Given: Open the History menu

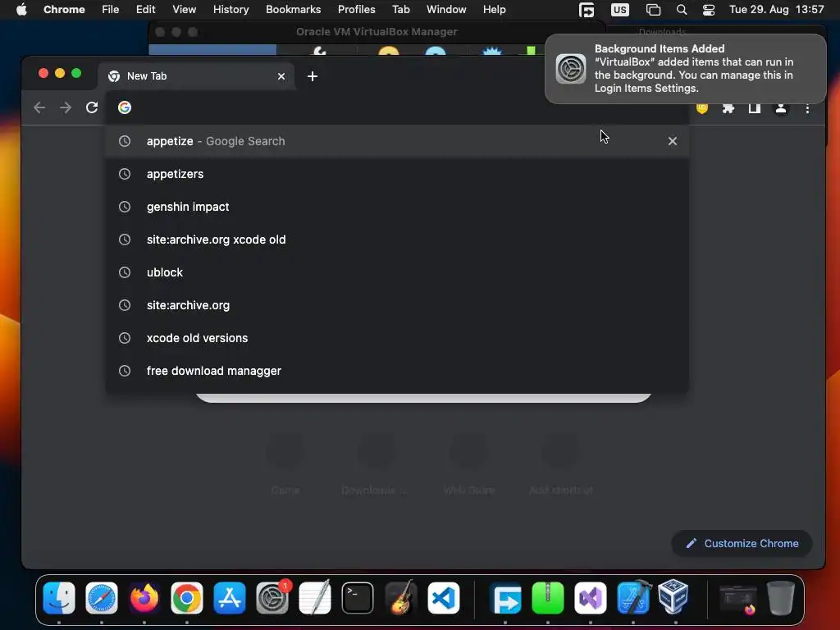Looking at the screenshot, I should (x=231, y=10).
